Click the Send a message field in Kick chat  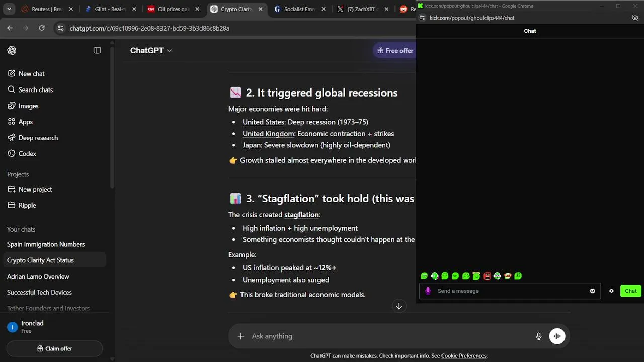pyautogui.click(x=510, y=291)
